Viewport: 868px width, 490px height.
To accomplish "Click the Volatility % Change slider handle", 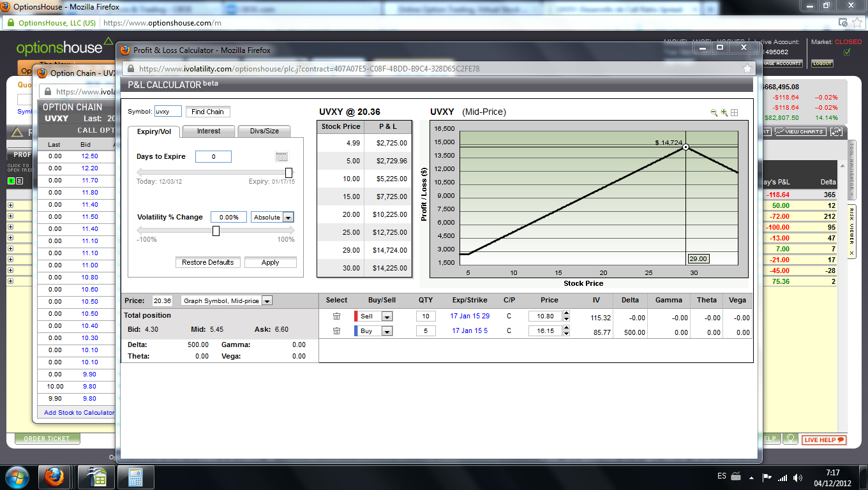I will [x=216, y=231].
